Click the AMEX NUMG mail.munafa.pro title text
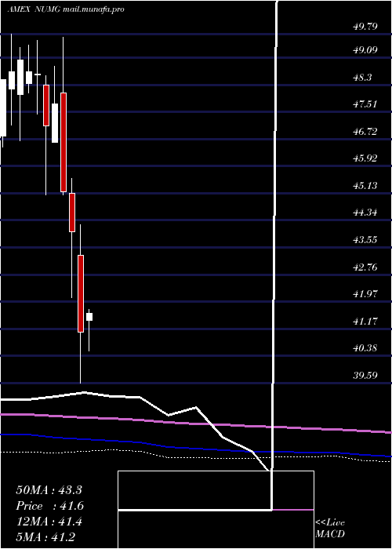 65,9
